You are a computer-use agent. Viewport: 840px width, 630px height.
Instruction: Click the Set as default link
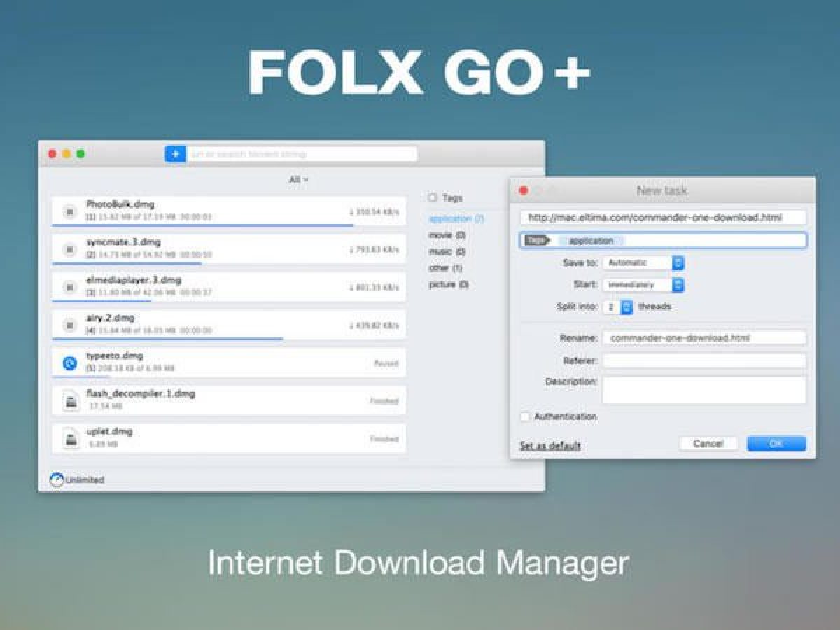[x=550, y=446]
